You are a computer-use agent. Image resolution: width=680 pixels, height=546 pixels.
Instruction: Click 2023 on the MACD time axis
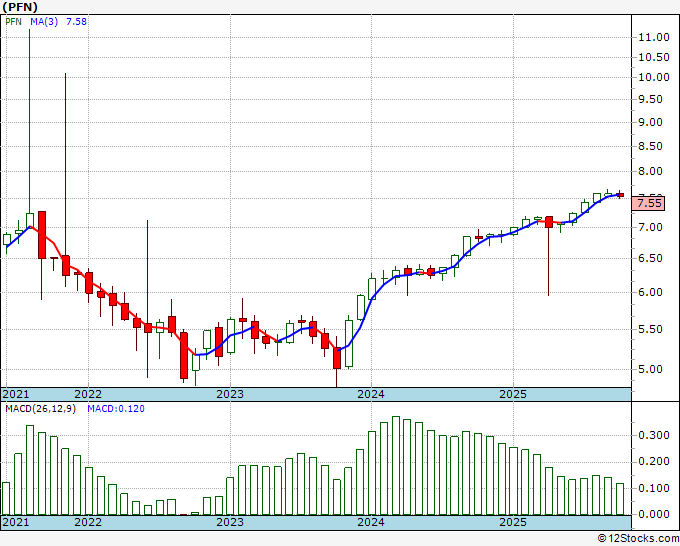(x=230, y=522)
